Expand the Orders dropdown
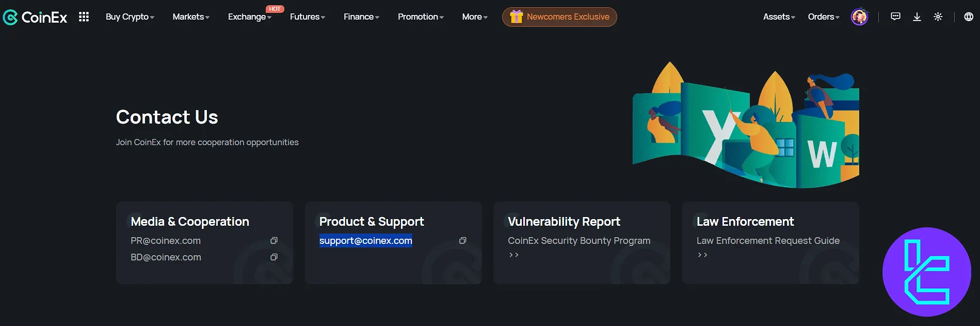This screenshot has height=326, width=980. pyautogui.click(x=824, y=17)
